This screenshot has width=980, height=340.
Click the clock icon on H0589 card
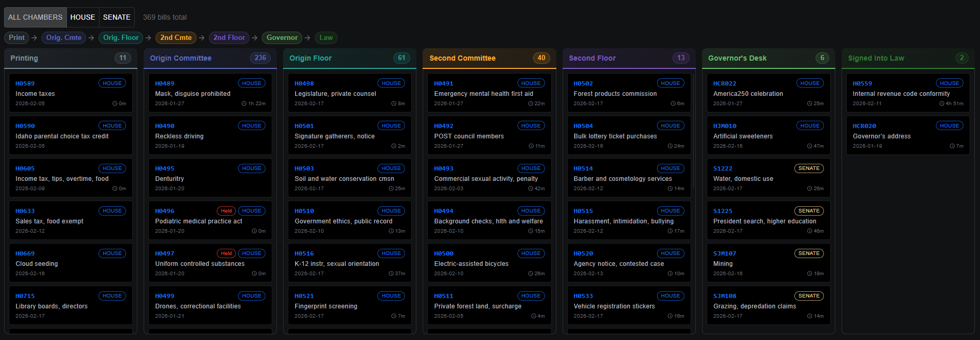coord(115,104)
